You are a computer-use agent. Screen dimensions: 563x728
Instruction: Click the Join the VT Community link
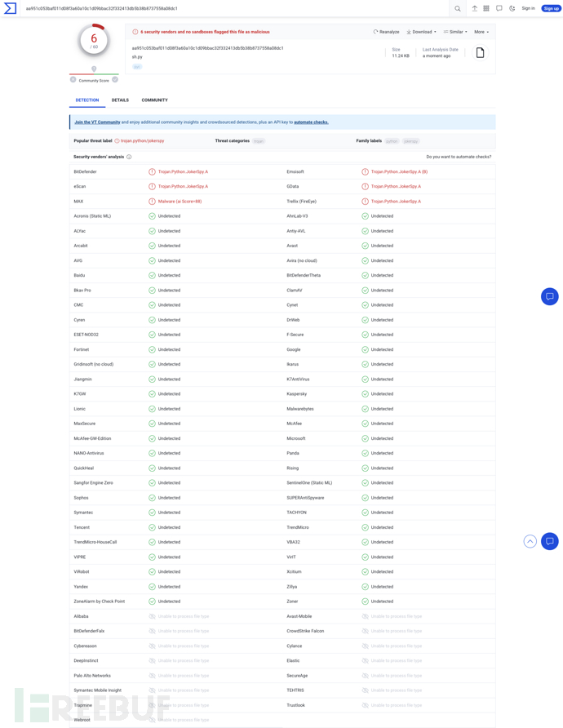[x=95, y=121]
